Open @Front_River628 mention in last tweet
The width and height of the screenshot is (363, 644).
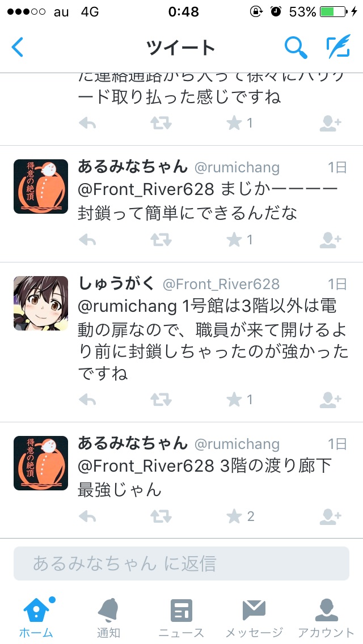click(x=146, y=466)
